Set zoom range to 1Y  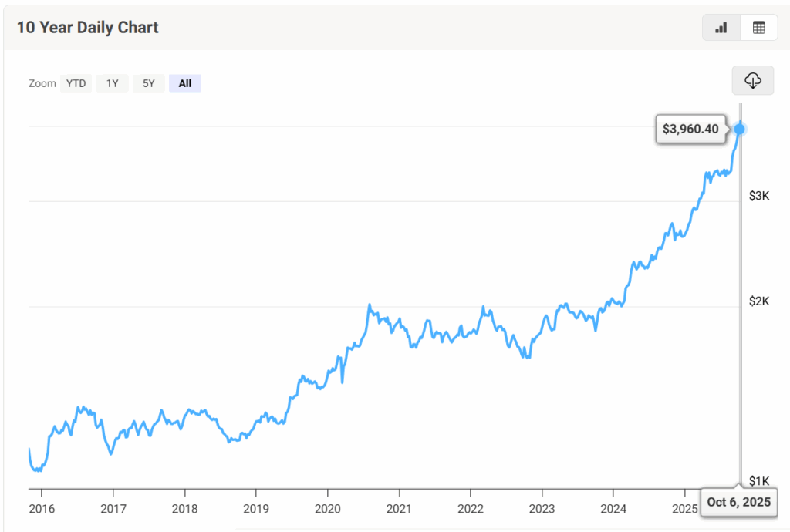pyautogui.click(x=113, y=83)
